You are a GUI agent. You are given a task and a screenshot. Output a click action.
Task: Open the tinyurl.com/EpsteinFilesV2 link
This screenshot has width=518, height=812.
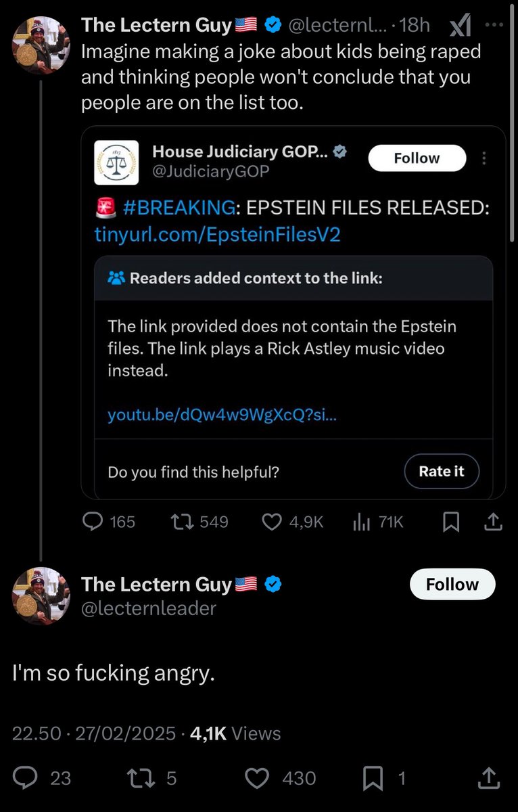pyautogui.click(x=217, y=233)
